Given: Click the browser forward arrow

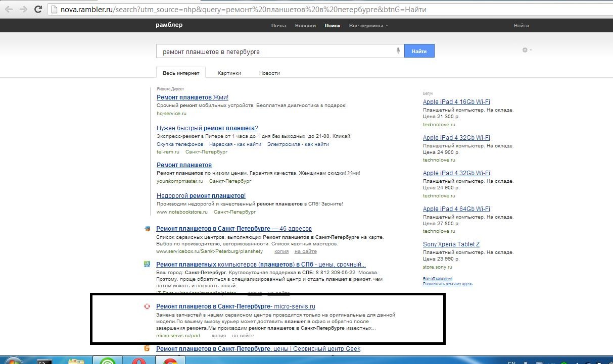Looking at the screenshot, I should (x=23, y=10).
